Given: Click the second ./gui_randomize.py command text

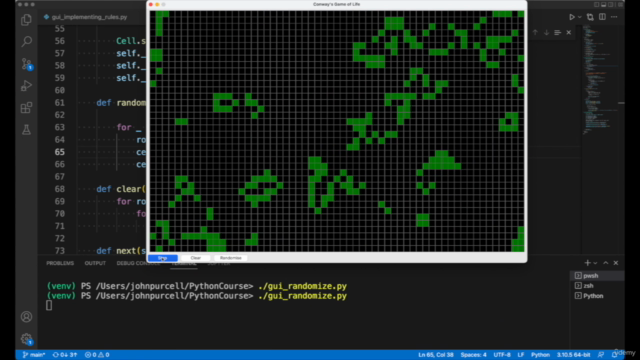Looking at the screenshot, I should 302,296.
